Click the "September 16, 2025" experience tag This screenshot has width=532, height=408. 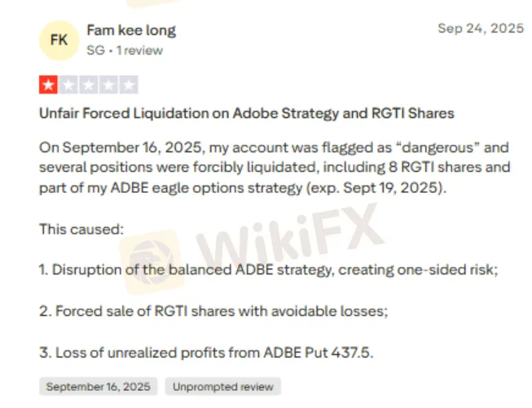tap(97, 386)
